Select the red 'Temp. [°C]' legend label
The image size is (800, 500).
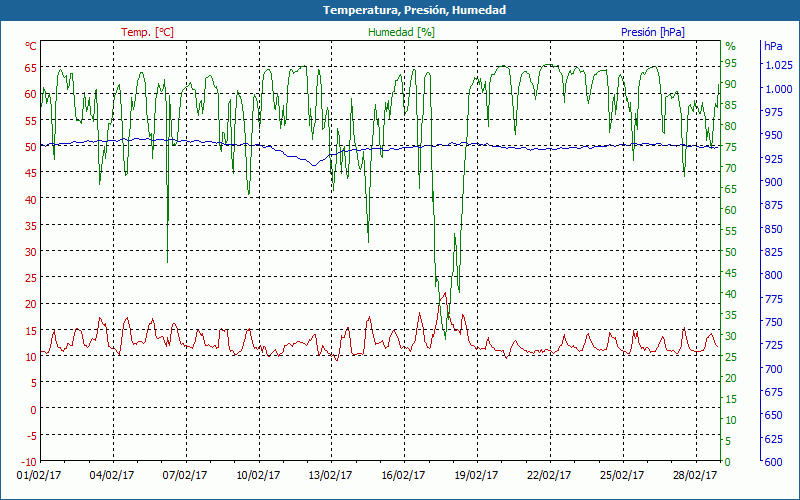(147, 32)
